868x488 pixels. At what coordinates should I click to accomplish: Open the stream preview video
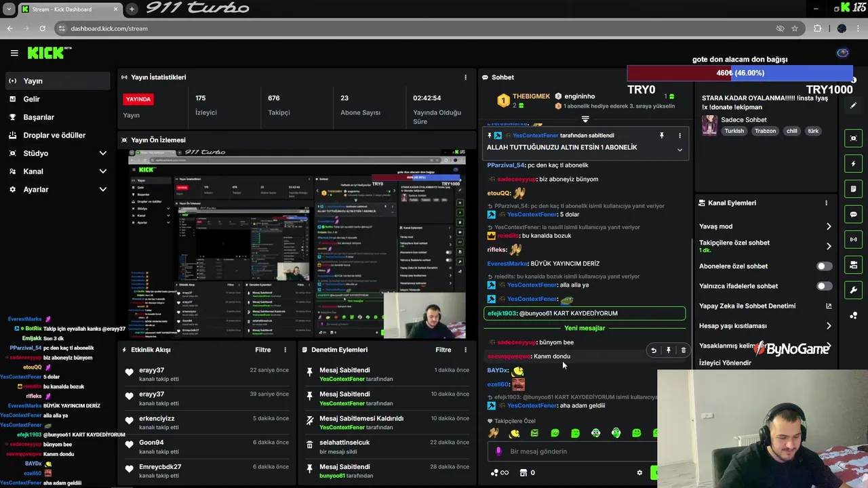pos(297,244)
